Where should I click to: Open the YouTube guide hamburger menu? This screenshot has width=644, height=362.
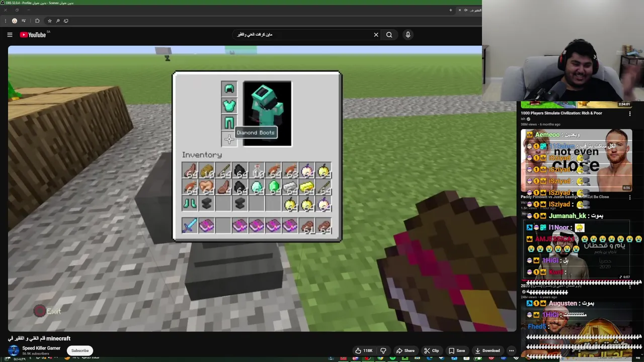(10, 35)
